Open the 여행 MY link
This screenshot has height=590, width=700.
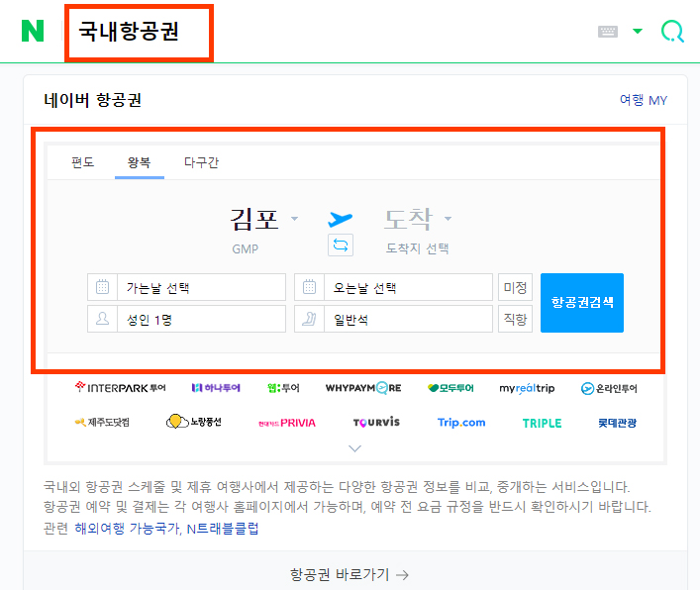pyautogui.click(x=644, y=100)
